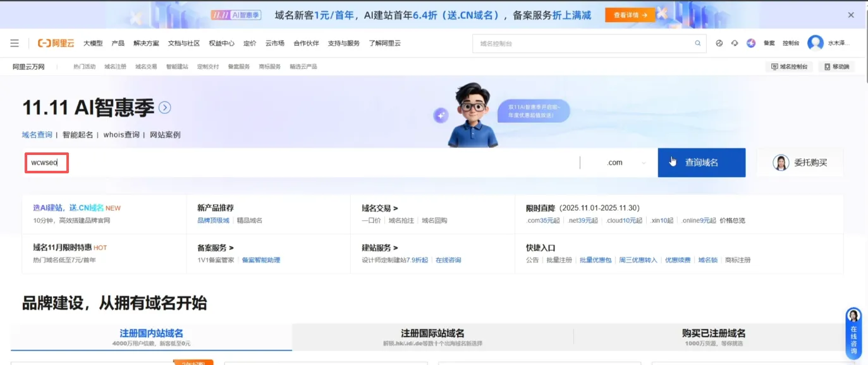
Task: Click the search magnifier icon in top bar
Action: click(x=698, y=43)
